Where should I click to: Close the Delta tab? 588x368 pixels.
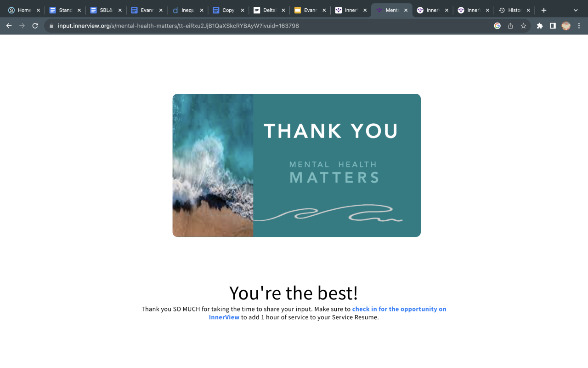point(283,10)
